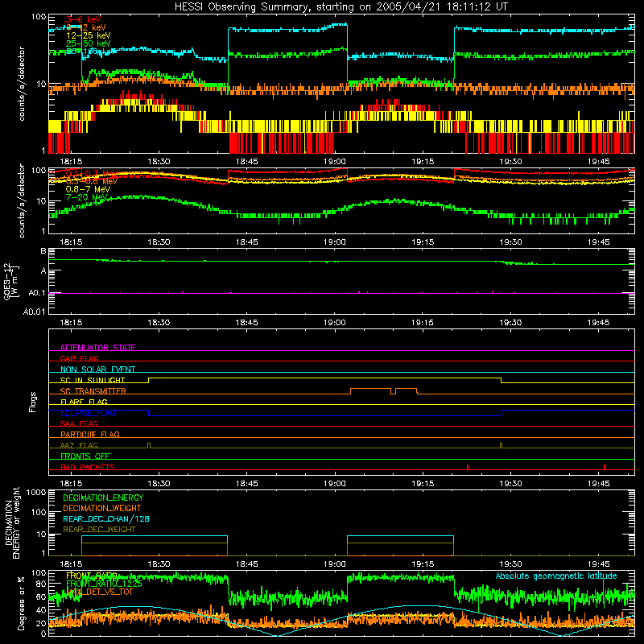The width and height of the screenshot is (644, 644).
Task: Select the SAA_FLAG label
Action: point(79,423)
